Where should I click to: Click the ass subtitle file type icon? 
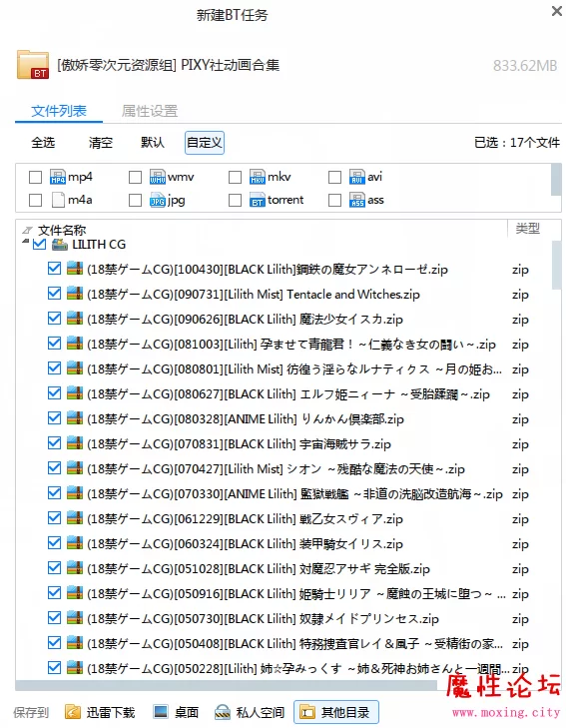coord(356,200)
